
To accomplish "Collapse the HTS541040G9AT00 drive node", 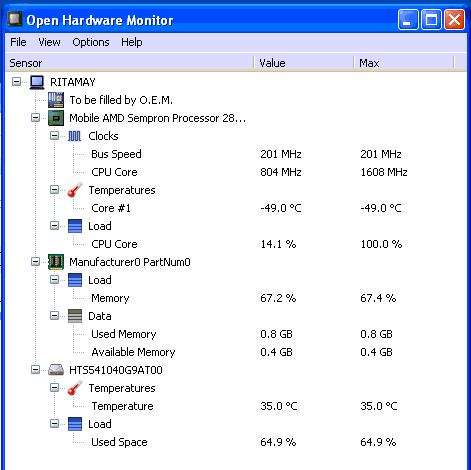I will tap(35, 370).
